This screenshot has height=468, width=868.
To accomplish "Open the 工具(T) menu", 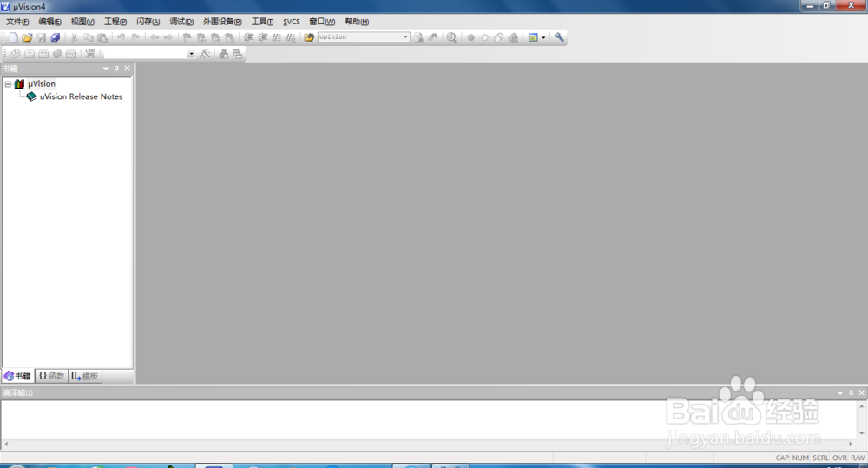I will 262,22.
